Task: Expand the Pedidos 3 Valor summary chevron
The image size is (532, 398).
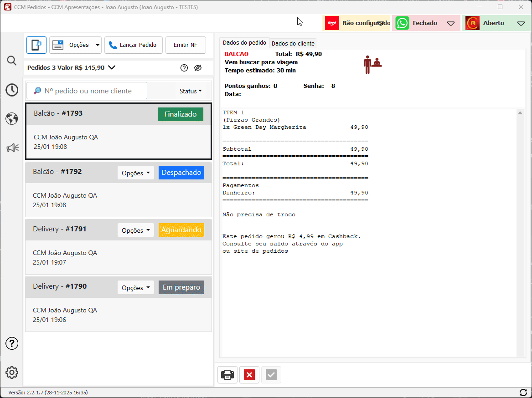Action: pyautogui.click(x=112, y=68)
